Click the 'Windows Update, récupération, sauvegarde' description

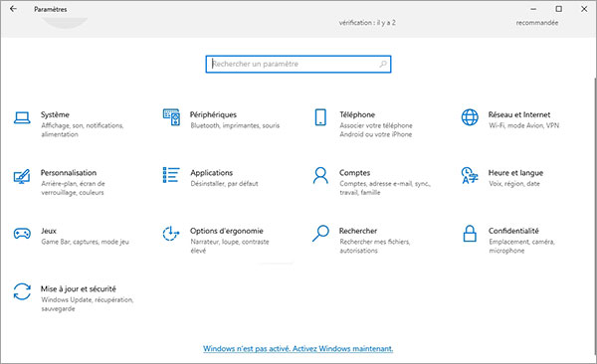(x=88, y=304)
